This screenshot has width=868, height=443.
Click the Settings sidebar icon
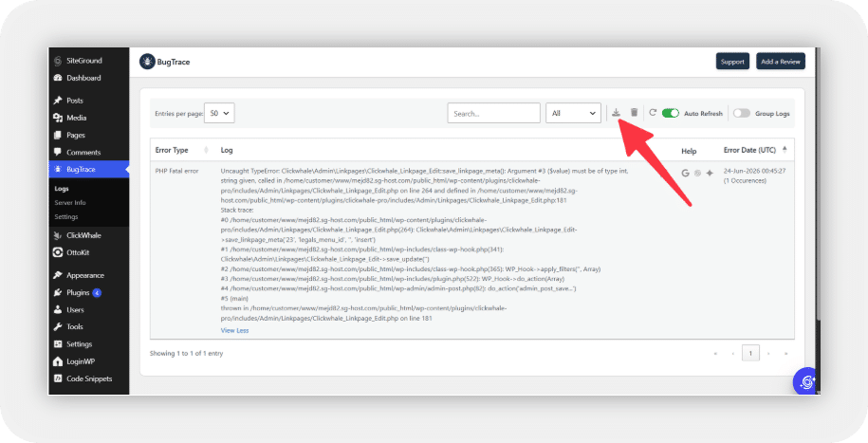[x=58, y=344]
